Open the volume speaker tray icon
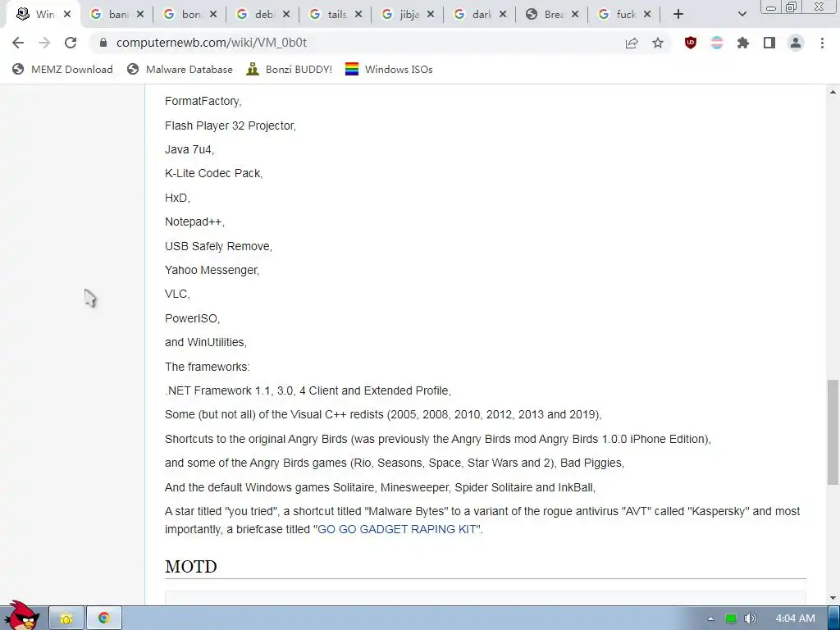Image resolution: width=840 pixels, height=630 pixels. pos(750,619)
